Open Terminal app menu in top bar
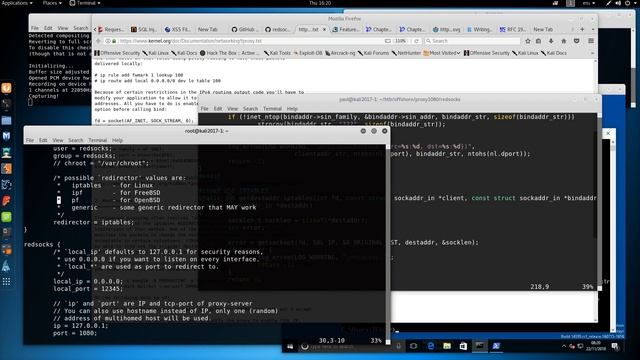Screen dimensions: 640x360 [x=85, y=3]
